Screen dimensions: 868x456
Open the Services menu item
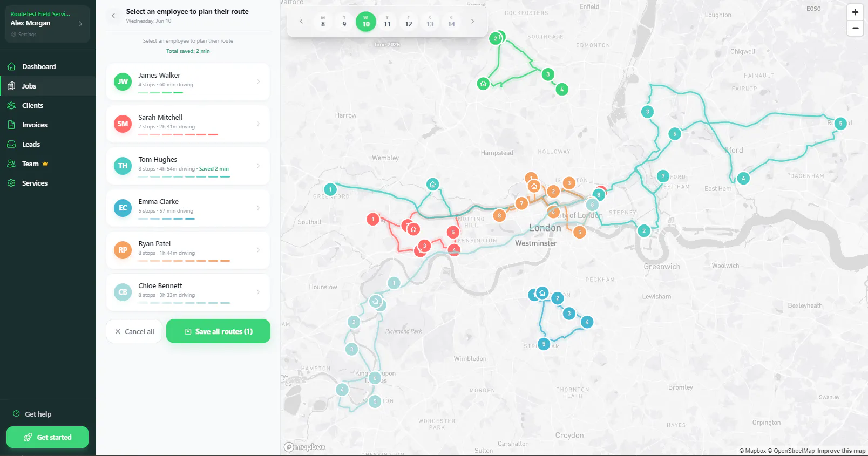(x=48, y=183)
